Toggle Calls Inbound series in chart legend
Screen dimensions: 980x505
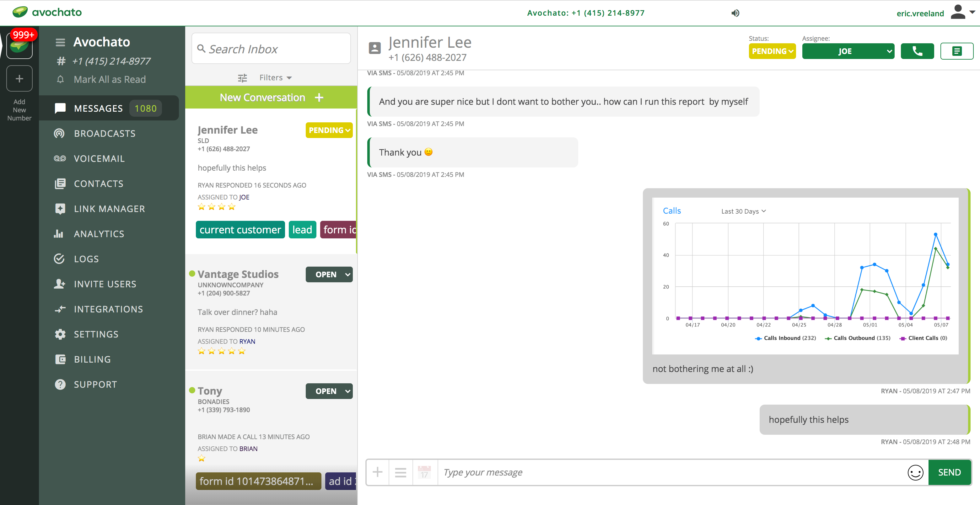(x=785, y=338)
